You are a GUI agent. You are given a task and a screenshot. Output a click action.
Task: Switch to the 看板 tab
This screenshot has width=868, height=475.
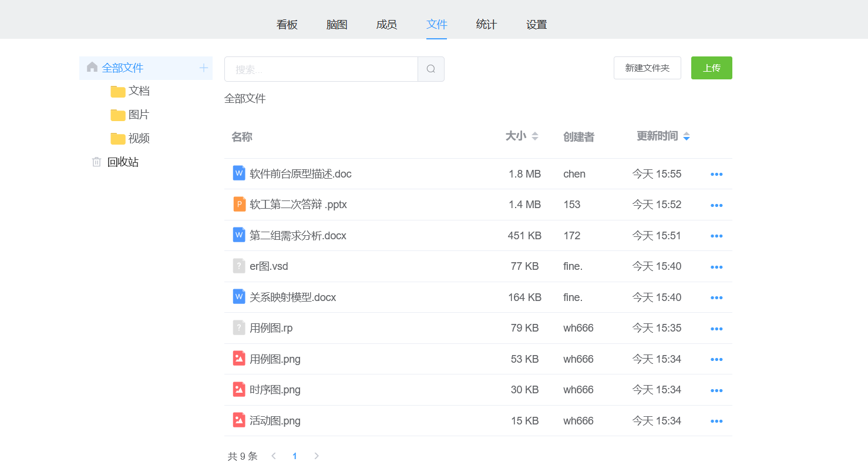[287, 25]
